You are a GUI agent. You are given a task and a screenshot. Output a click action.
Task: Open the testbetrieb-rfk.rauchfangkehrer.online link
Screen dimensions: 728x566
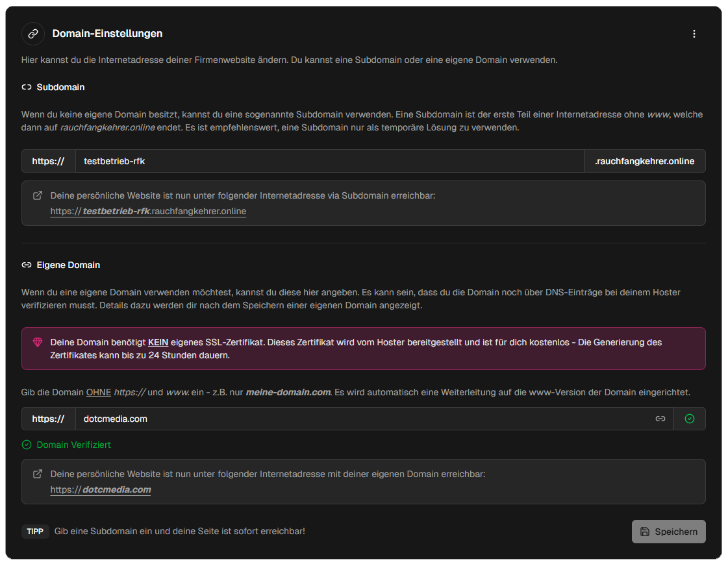[x=148, y=212]
